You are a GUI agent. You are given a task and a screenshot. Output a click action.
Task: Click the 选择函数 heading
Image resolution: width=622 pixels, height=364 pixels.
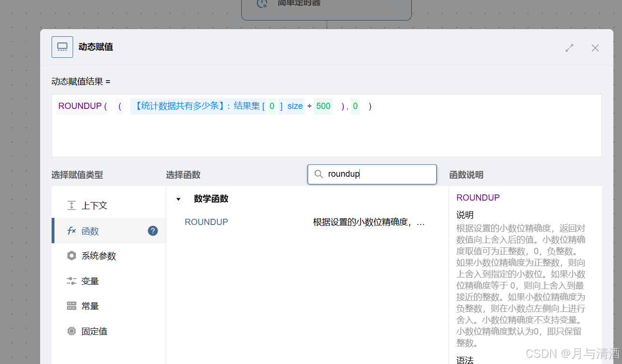coord(183,175)
